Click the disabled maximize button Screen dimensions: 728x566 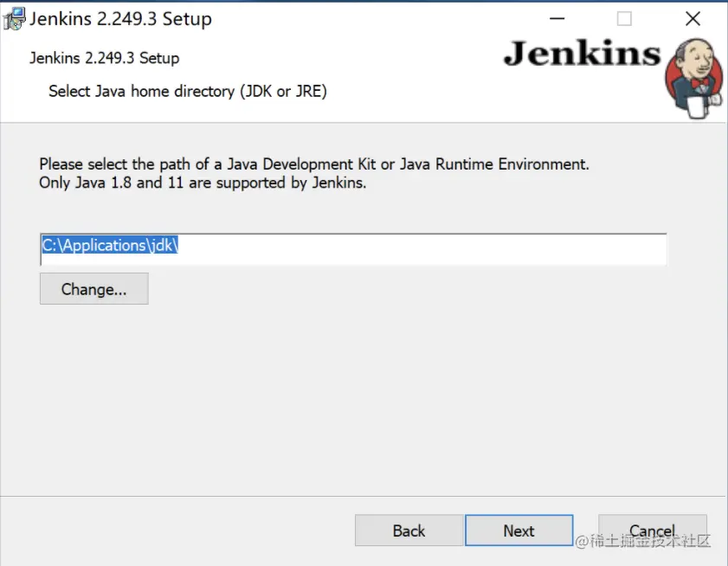point(624,19)
